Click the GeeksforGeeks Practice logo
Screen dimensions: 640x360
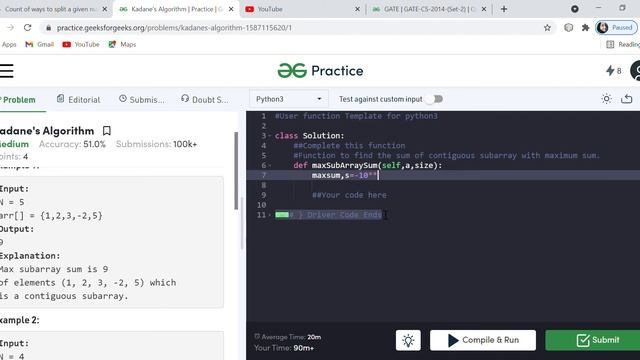point(320,71)
